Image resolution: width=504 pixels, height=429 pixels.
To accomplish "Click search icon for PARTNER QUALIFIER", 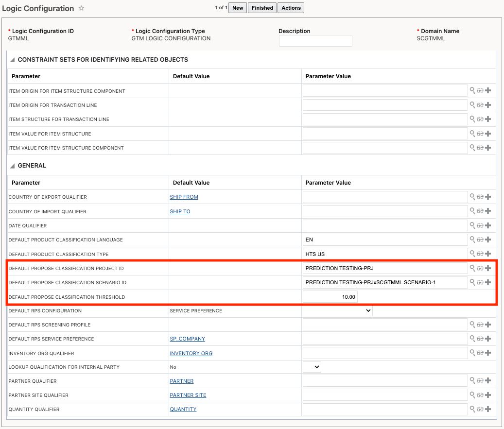I will coord(472,380).
